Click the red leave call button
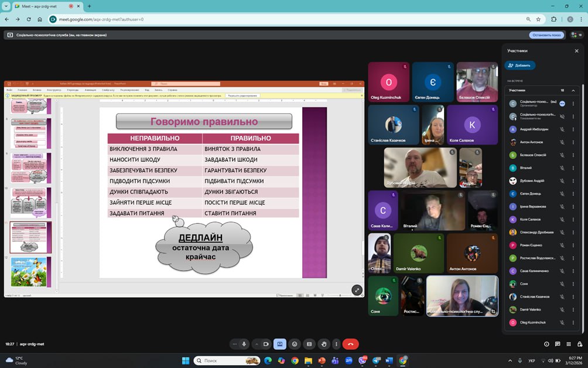588x368 pixels. 350,344
